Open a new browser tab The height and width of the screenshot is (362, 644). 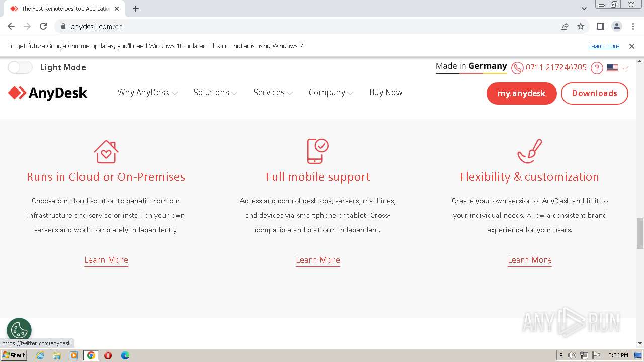(x=136, y=9)
